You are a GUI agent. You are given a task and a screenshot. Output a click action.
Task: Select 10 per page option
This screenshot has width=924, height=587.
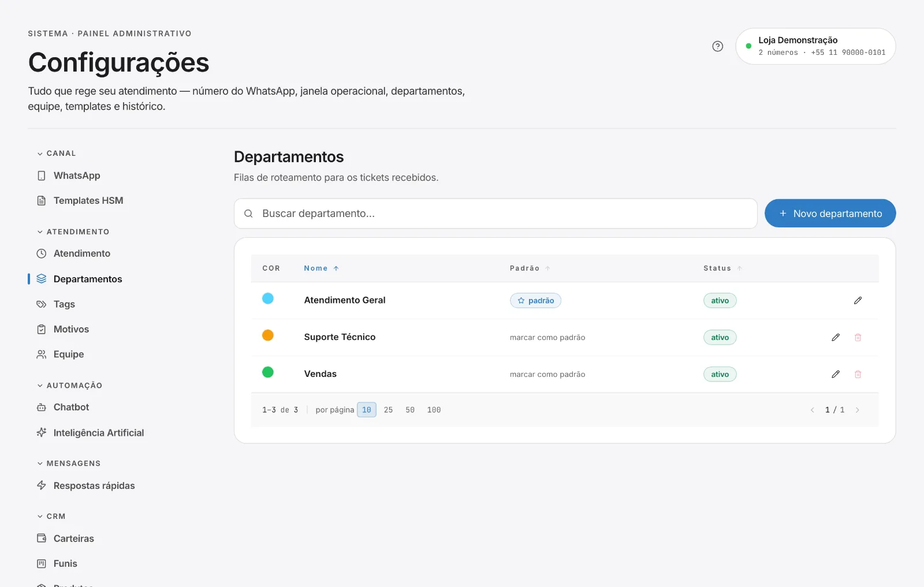point(367,410)
